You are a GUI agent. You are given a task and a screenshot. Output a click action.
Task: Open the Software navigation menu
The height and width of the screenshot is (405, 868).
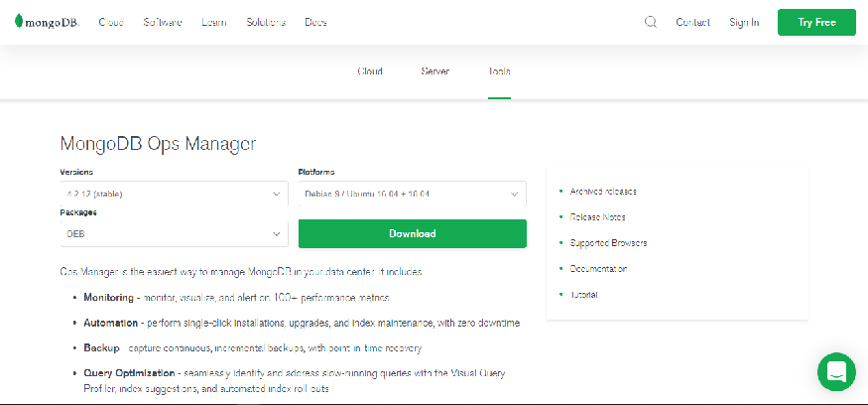163,22
